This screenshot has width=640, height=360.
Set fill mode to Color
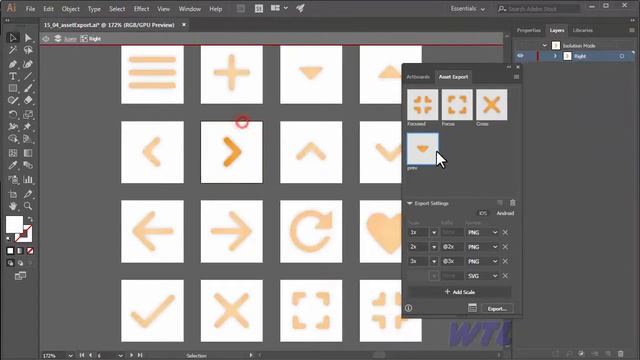click(x=10, y=251)
